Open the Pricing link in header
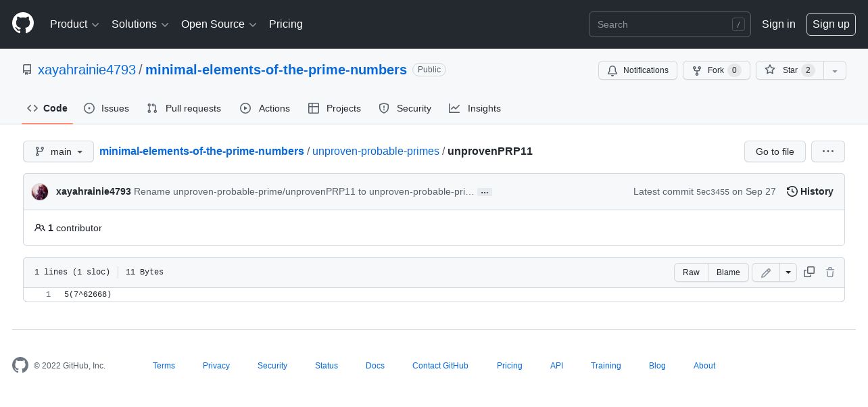868x407 pixels. pos(286,24)
